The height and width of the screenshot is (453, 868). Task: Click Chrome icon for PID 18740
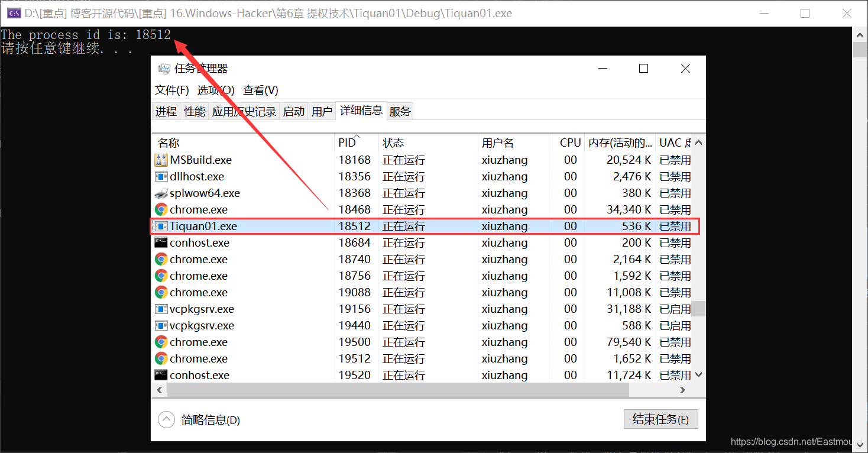161,259
